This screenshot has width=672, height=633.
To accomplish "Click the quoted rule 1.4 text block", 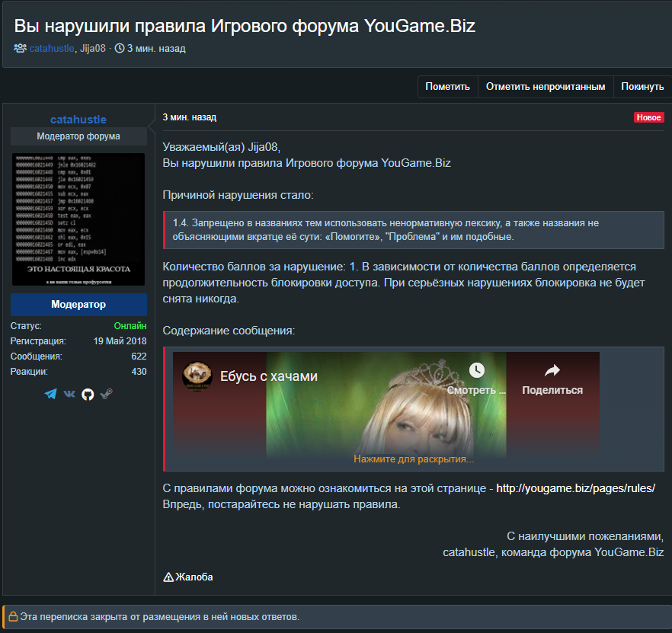I will click(x=414, y=230).
